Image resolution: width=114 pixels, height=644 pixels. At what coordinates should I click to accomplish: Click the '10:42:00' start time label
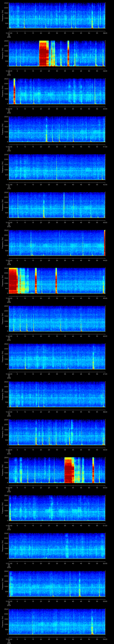pos(9,223)
